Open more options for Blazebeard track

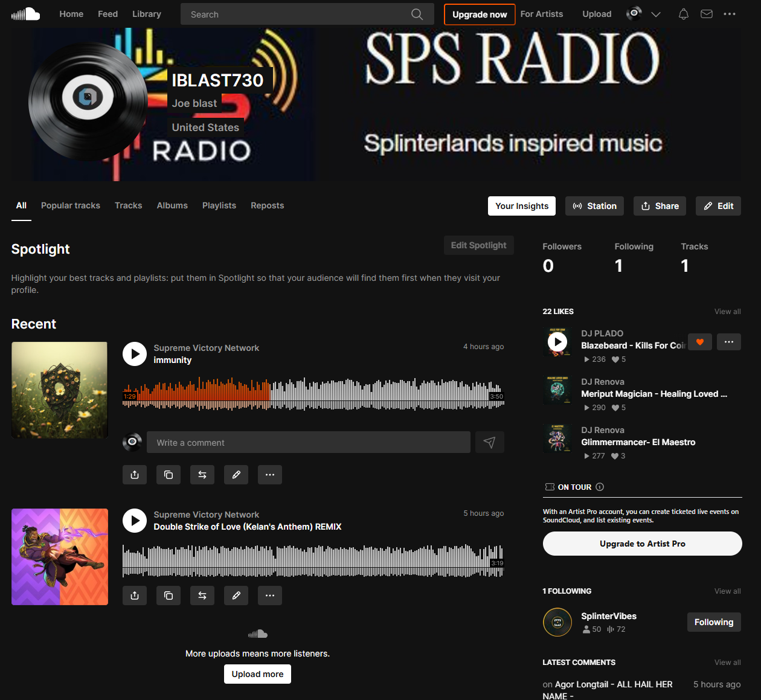(729, 342)
